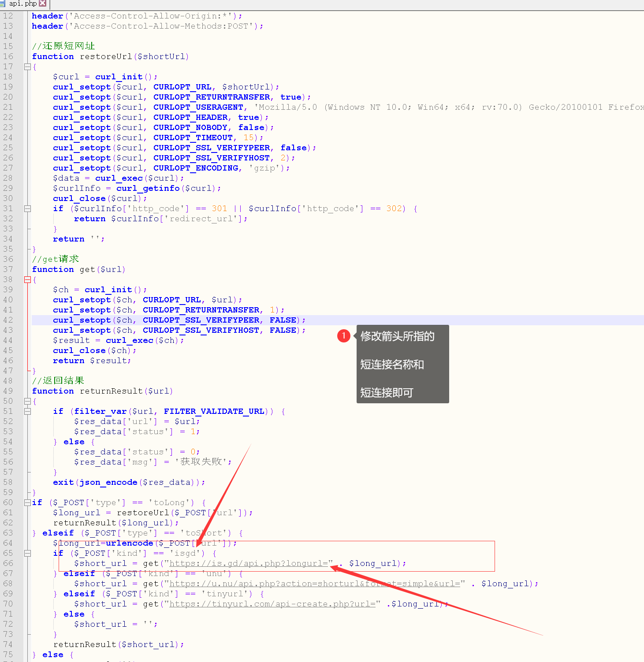644x662 pixels.
Task: Click the gray annotation tooltip with Chinese text
Action: pos(402,364)
